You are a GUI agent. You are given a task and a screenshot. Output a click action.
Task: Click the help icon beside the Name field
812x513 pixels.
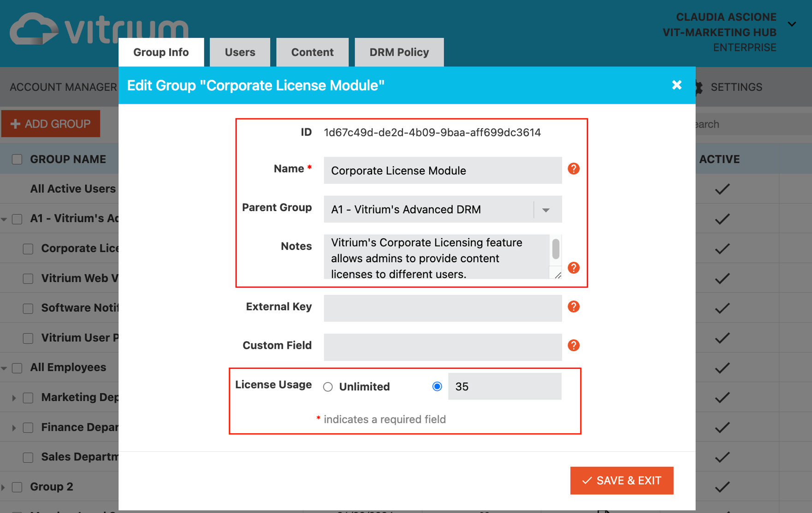573,169
